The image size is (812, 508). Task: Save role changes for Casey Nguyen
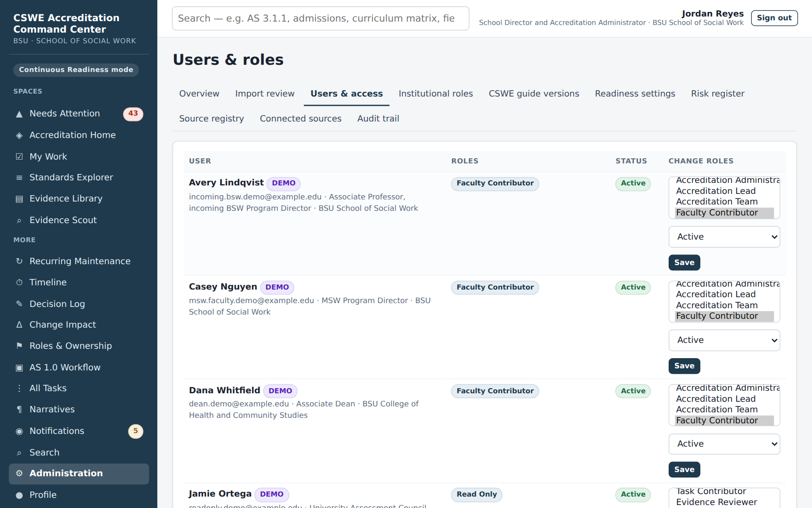684,366
